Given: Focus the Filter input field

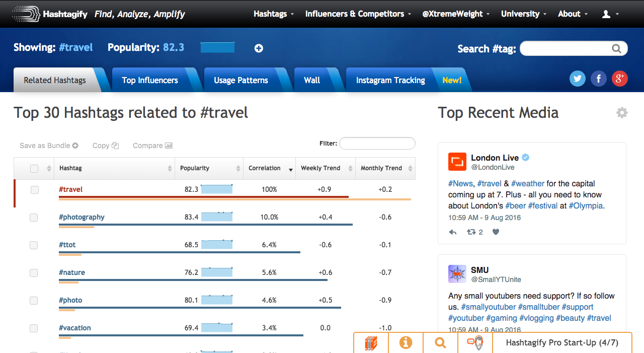Looking at the screenshot, I should point(377,144).
